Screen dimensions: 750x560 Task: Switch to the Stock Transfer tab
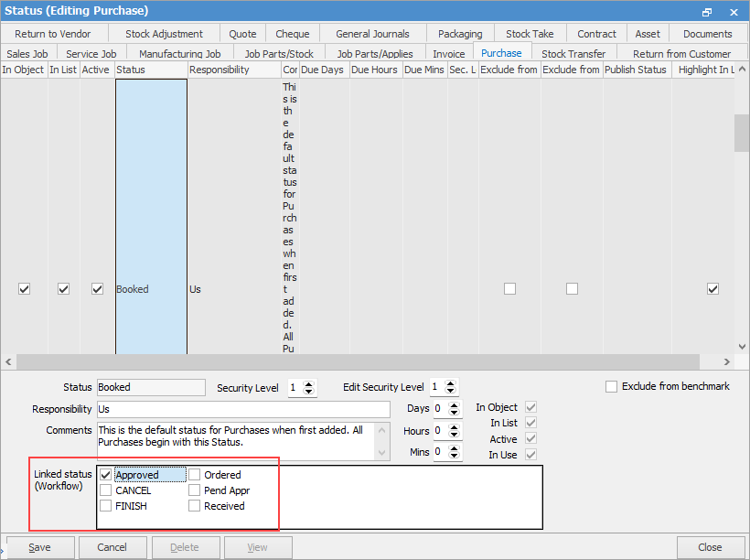point(573,54)
